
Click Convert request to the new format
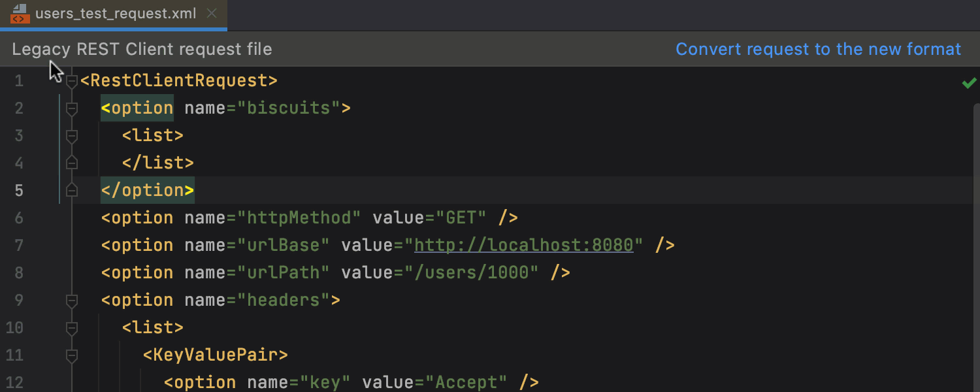click(818, 49)
